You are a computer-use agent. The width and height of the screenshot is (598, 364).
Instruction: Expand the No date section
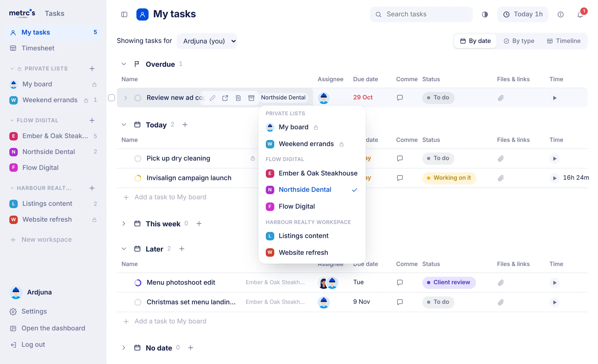124,348
